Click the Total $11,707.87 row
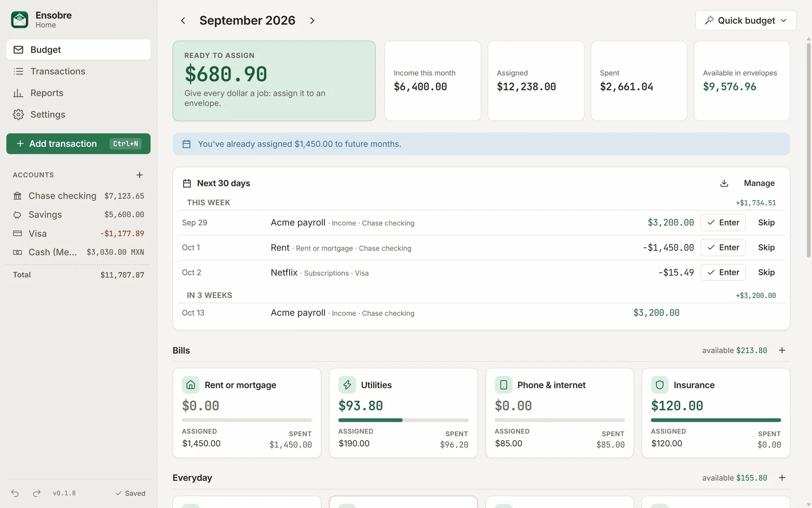This screenshot has width=812, height=508. click(78, 275)
